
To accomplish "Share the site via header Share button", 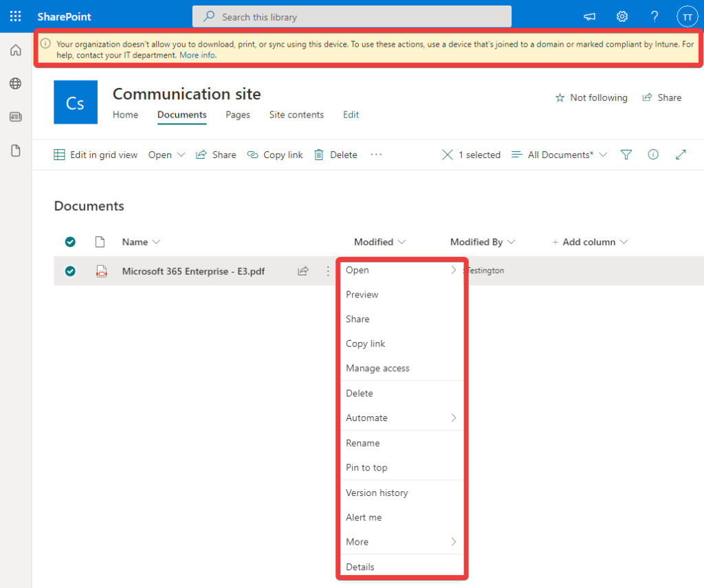I will (x=662, y=98).
